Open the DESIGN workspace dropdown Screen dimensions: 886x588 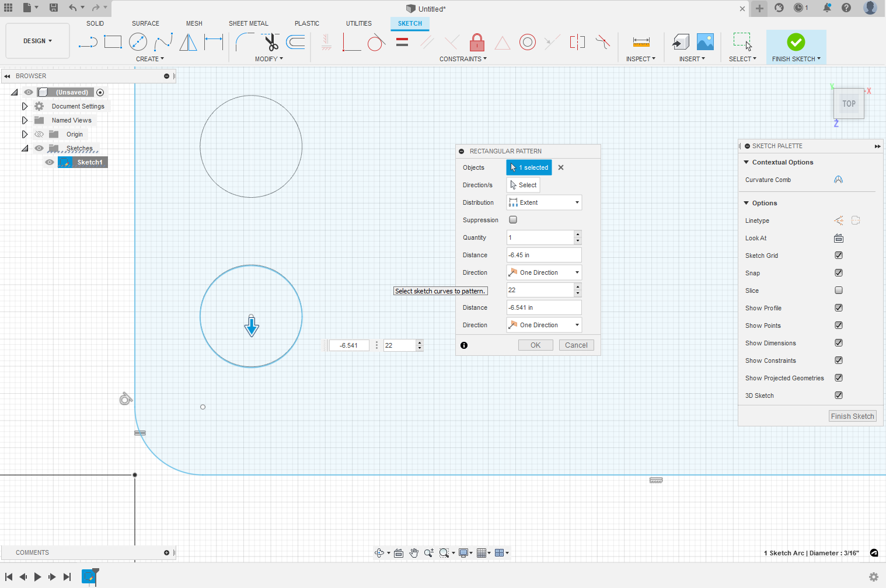coord(37,41)
